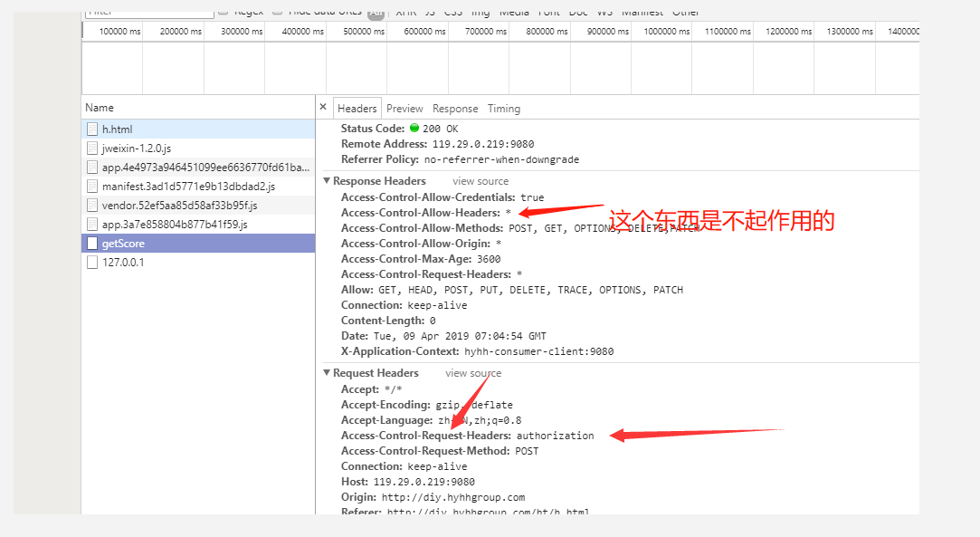Click the manifest.3ad1d5771e9b13dbdad2.js file icon
Image resolution: width=980 pixels, height=537 pixels.
[x=92, y=187]
